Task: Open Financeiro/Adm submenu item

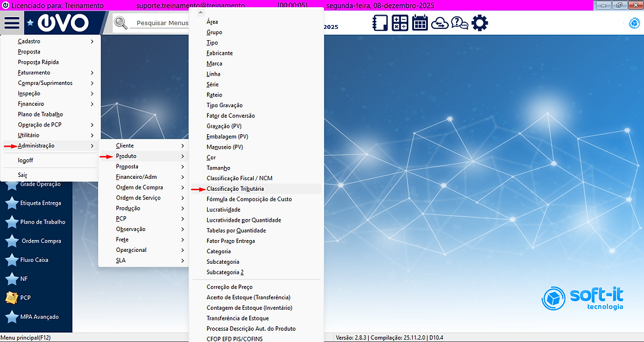Action: tap(144, 177)
